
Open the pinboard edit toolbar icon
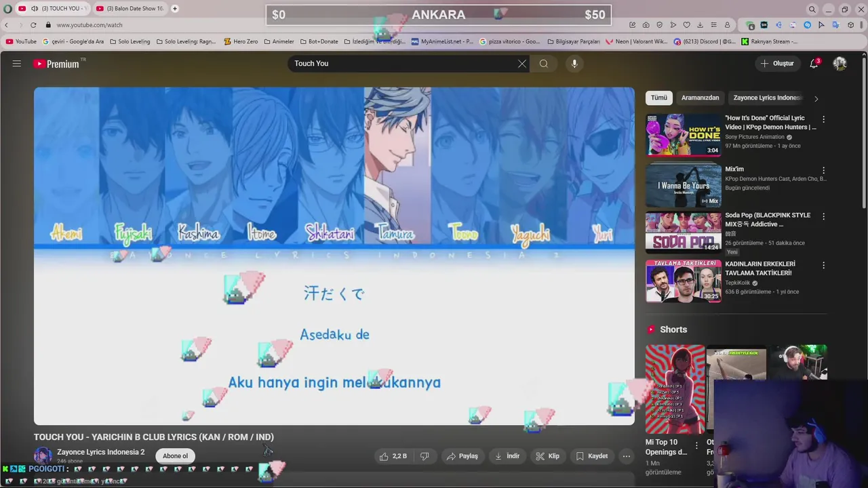click(632, 25)
